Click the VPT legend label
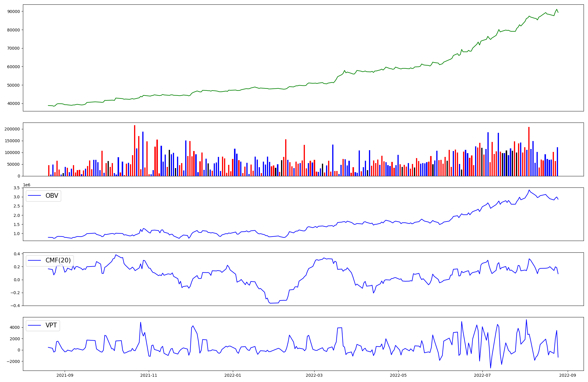The image size is (588, 382). click(51, 325)
